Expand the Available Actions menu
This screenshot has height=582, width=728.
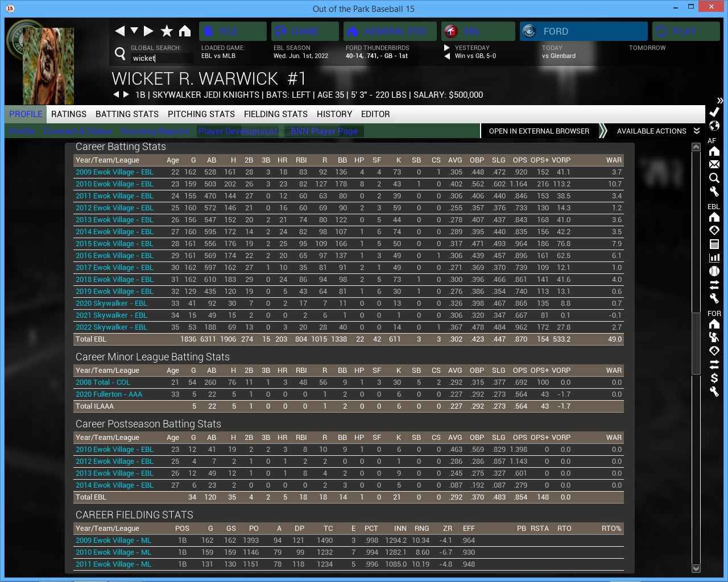pyautogui.click(x=658, y=131)
